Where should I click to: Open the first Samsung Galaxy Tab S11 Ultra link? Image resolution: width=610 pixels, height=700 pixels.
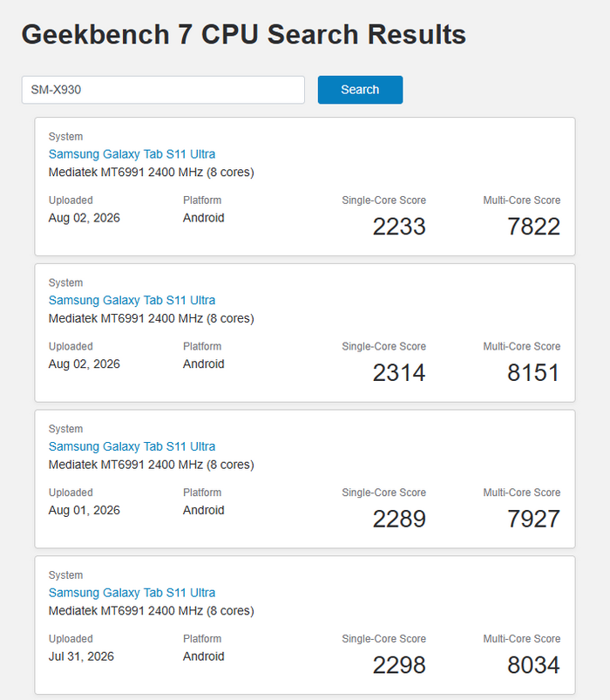click(x=132, y=154)
